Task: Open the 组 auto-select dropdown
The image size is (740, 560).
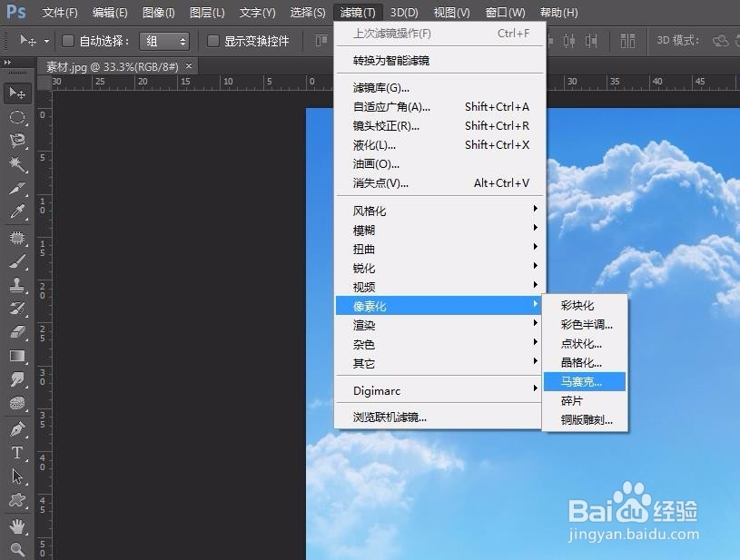Action: (164, 42)
